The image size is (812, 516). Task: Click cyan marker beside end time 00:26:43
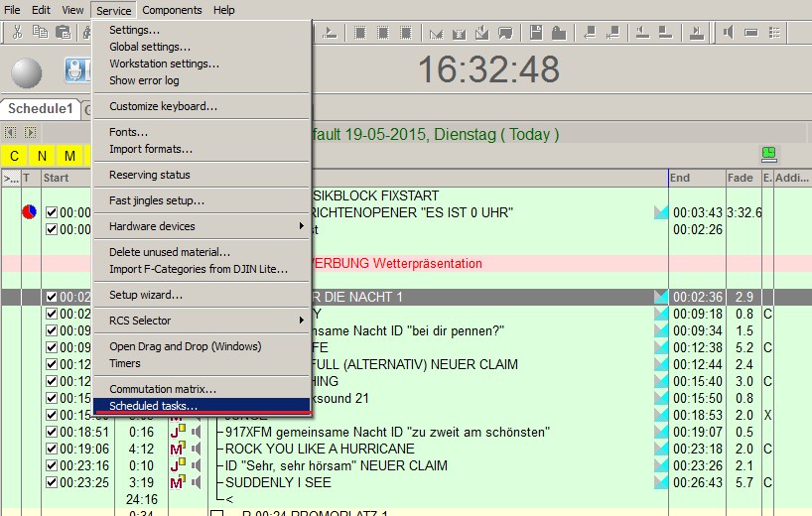(661, 482)
